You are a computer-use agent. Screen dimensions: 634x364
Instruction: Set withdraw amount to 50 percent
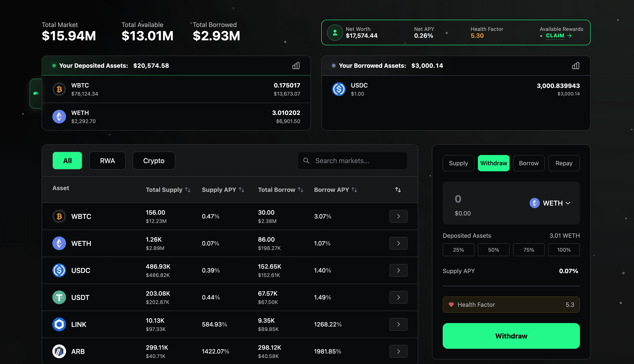coord(493,250)
